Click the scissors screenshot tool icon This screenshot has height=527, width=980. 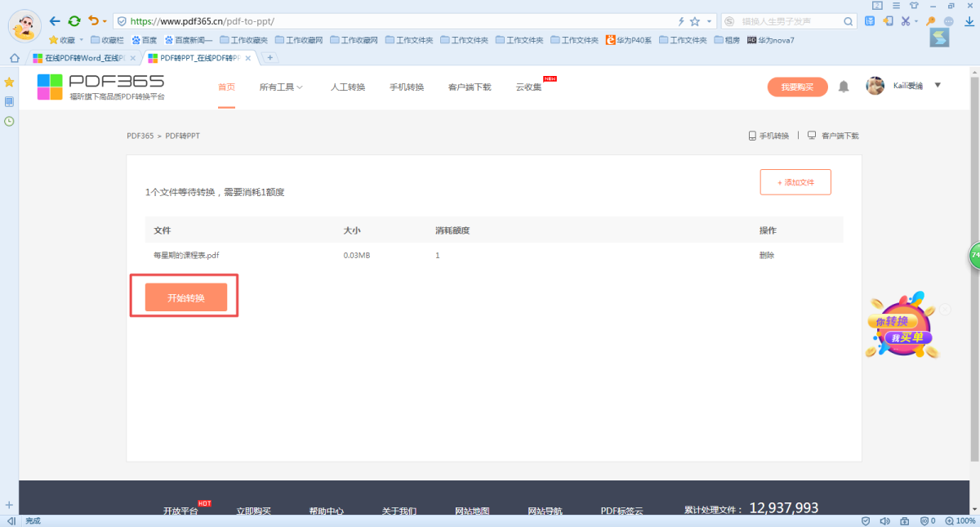pos(906,21)
